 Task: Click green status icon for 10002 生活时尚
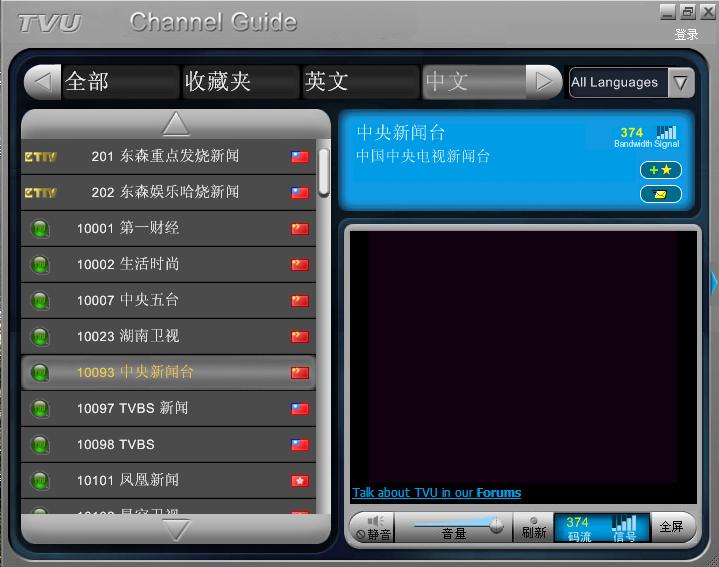click(x=40, y=264)
